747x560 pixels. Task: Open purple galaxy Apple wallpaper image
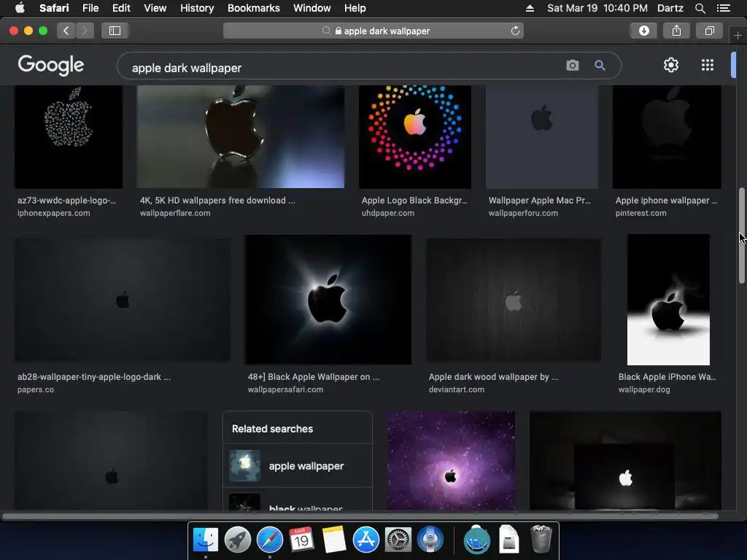coord(451,461)
